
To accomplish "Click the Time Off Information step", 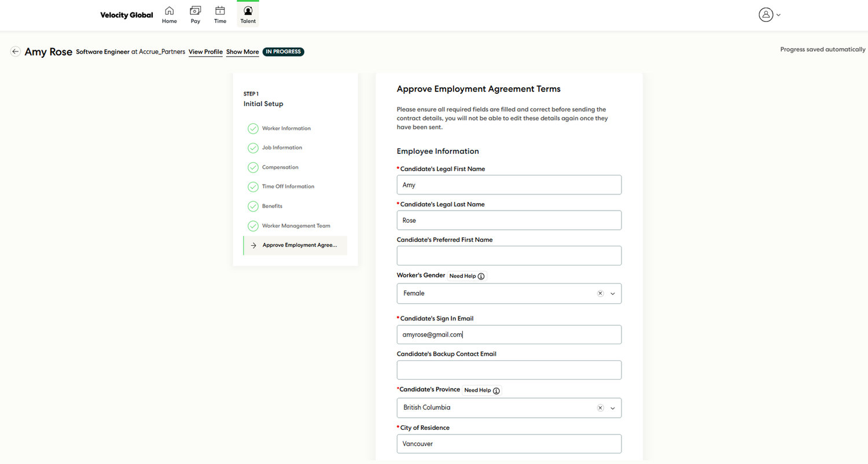I will 288,186.
